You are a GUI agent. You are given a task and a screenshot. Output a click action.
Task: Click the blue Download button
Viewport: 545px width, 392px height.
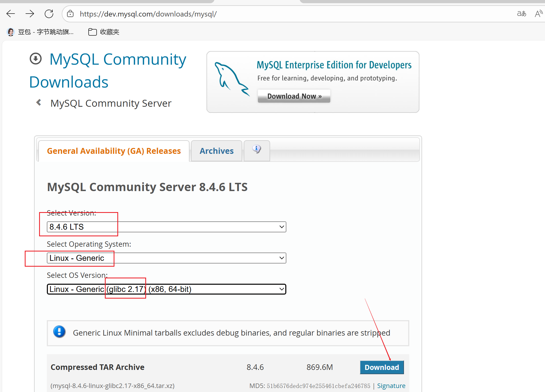(382, 367)
